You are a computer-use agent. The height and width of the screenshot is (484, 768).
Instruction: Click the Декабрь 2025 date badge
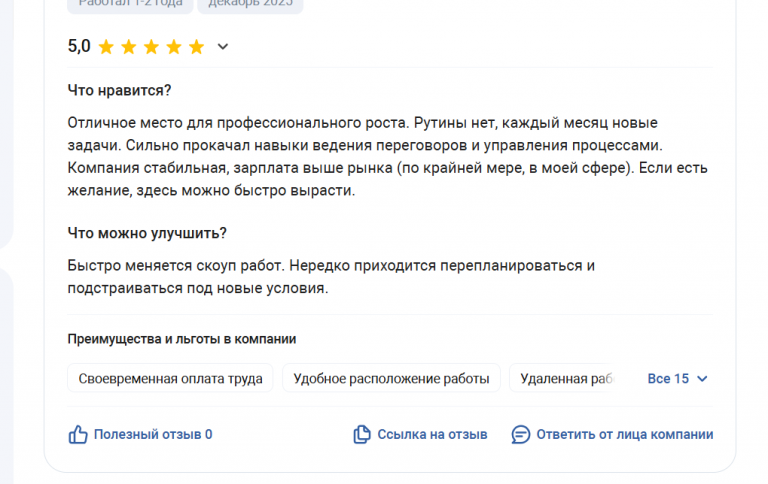tap(250, 3)
